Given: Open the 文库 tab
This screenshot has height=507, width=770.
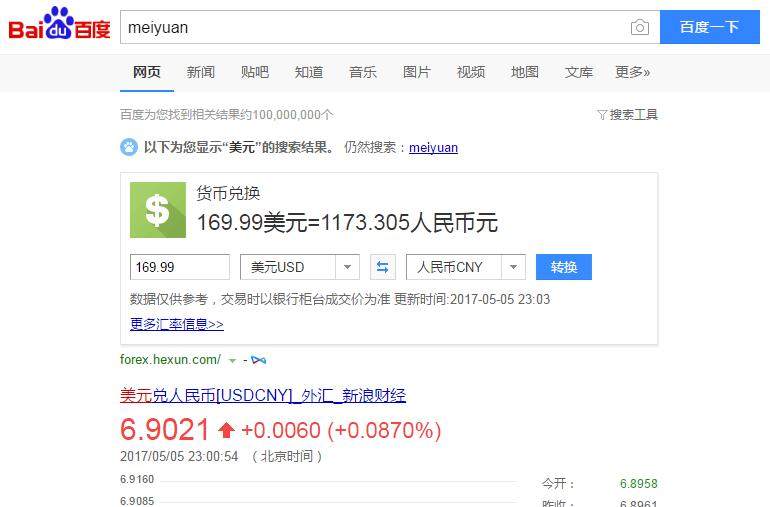Looking at the screenshot, I should coord(579,72).
